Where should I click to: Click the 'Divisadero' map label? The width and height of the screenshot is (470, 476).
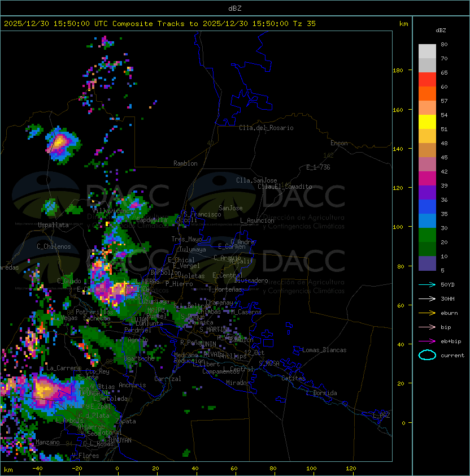point(251,280)
